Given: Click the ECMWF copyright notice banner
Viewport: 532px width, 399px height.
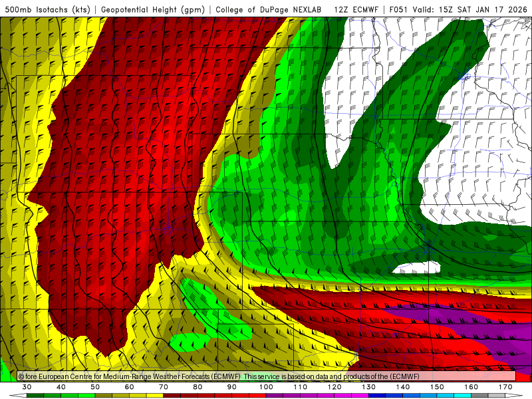Looking at the screenshot, I should 267,376.
